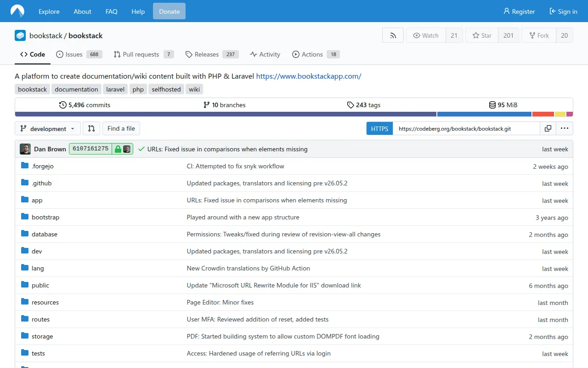Click the Sign in link
Image resolution: width=588 pixels, height=368 pixels.
[564, 11]
